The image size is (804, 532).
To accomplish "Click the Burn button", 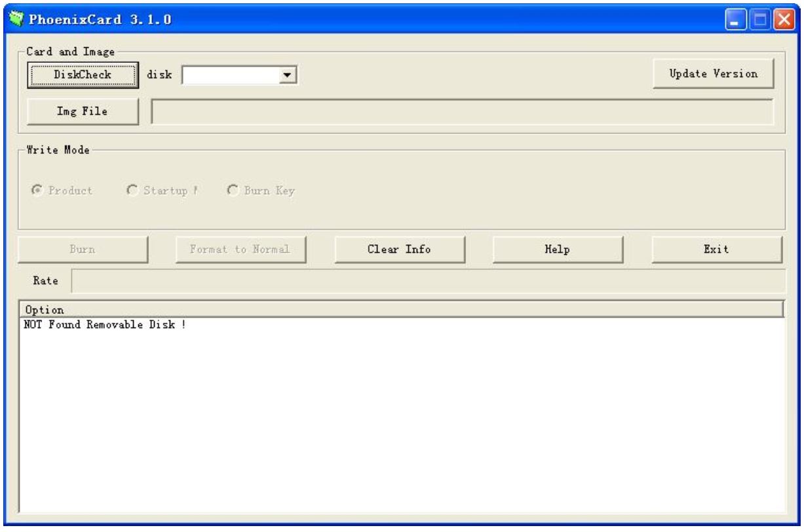I will pyautogui.click(x=82, y=250).
